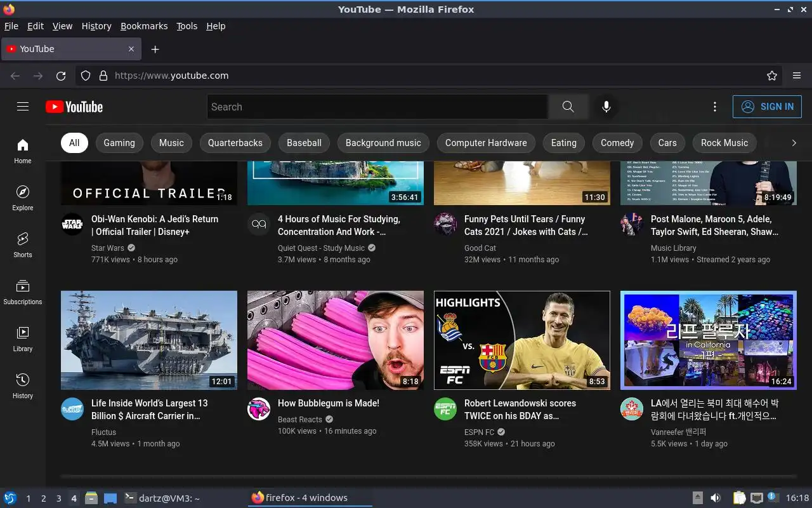Viewport: 812px width, 508px height.
Task: Select the Eating filter chip
Action: [x=564, y=143]
